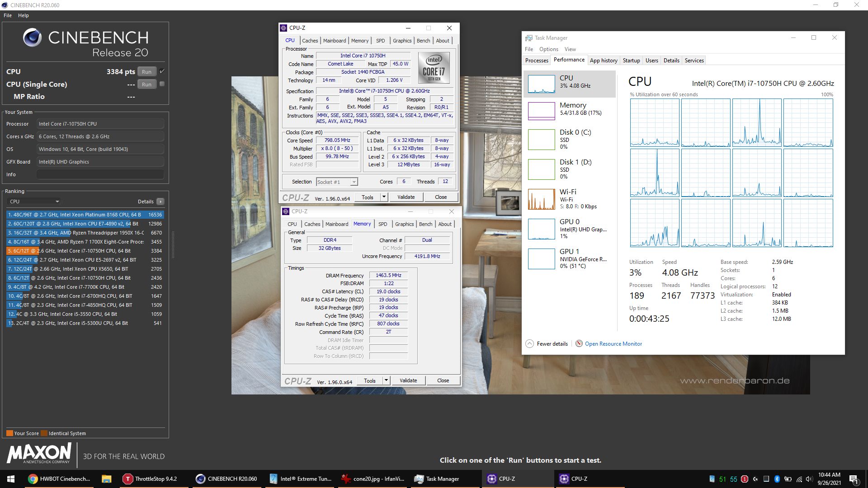Open Graphics tab in lower CPU-Z window
The image size is (868, 488).
[x=404, y=224]
